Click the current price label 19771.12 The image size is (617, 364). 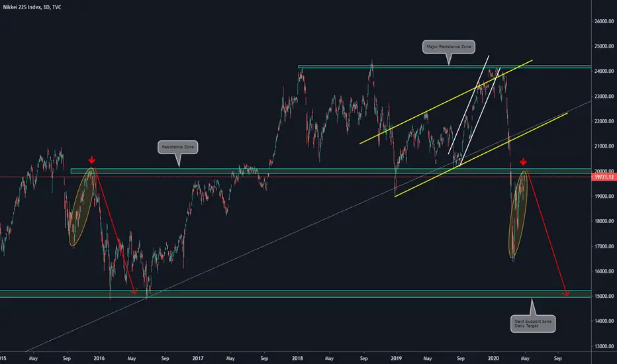pyautogui.click(x=604, y=177)
